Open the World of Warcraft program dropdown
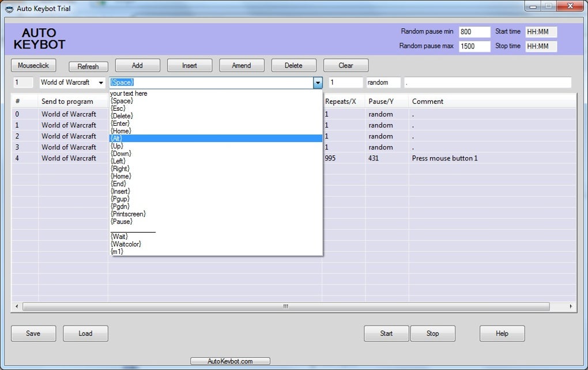The image size is (588, 370). pos(101,83)
